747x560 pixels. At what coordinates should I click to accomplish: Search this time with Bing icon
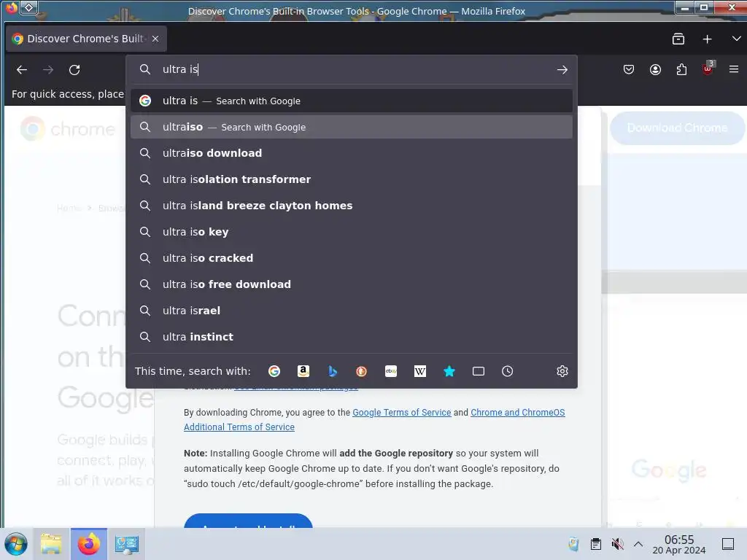tap(333, 371)
